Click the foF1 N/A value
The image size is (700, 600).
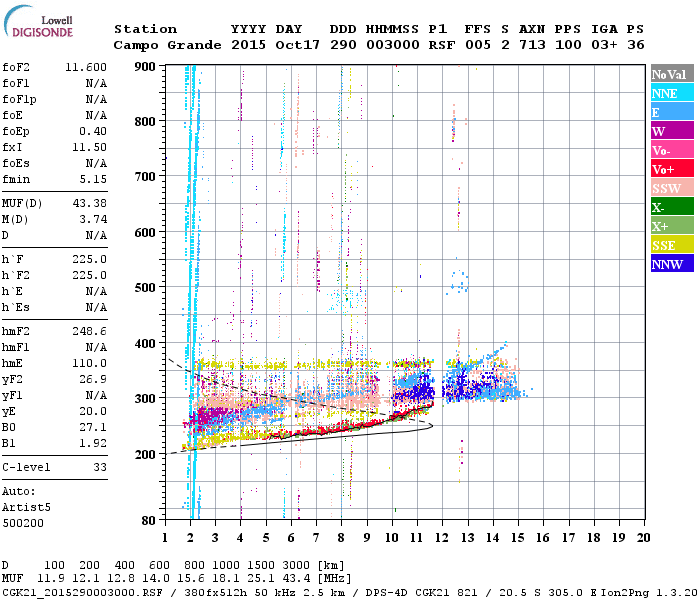click(96, 83)
